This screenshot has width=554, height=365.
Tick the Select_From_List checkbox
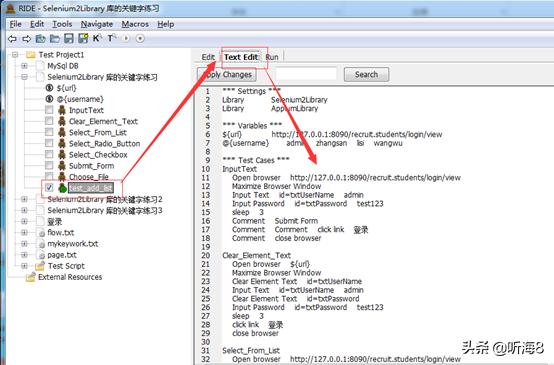pos(49,132)
